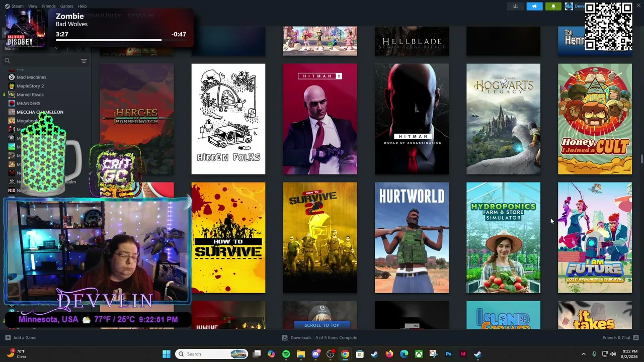The height and width of the screenshot is (362, 644).
Task: Click the MapleStory 2 game icon
Action: pos(12,86)
